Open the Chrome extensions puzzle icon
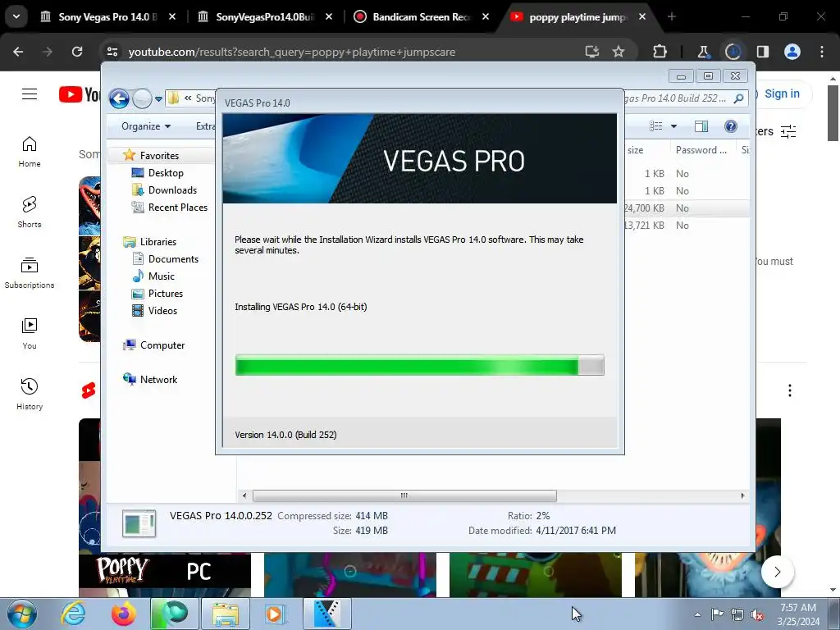 click(x=660, y=52)
